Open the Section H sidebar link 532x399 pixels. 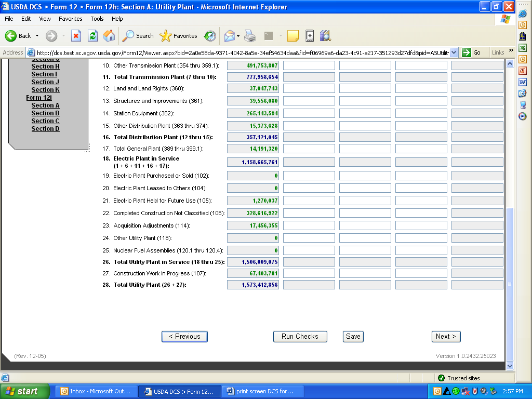click(45, 66)
